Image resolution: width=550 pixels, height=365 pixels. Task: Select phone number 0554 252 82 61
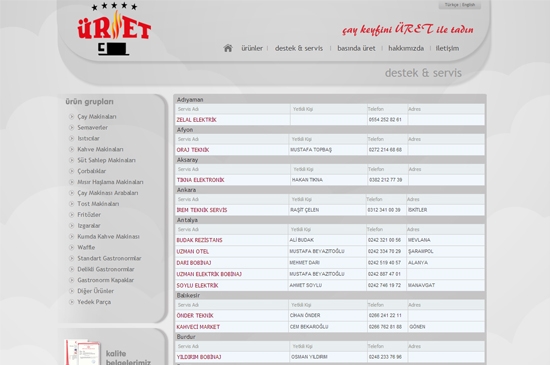point(385,120)
